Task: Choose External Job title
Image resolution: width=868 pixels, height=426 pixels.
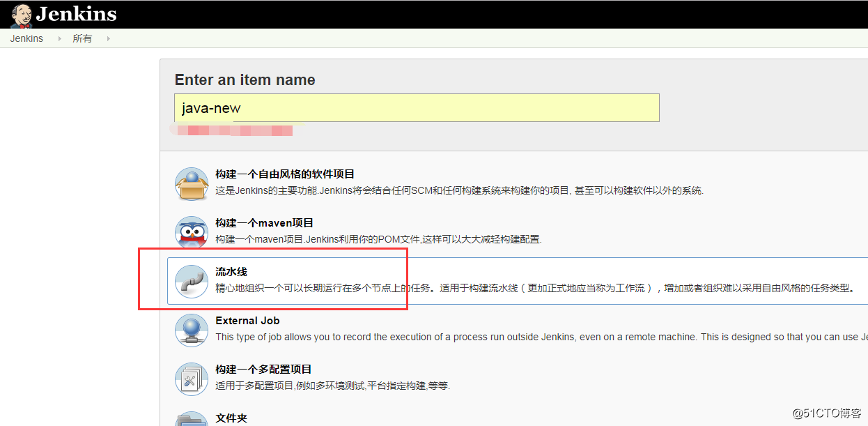Action: coord(247,321)
